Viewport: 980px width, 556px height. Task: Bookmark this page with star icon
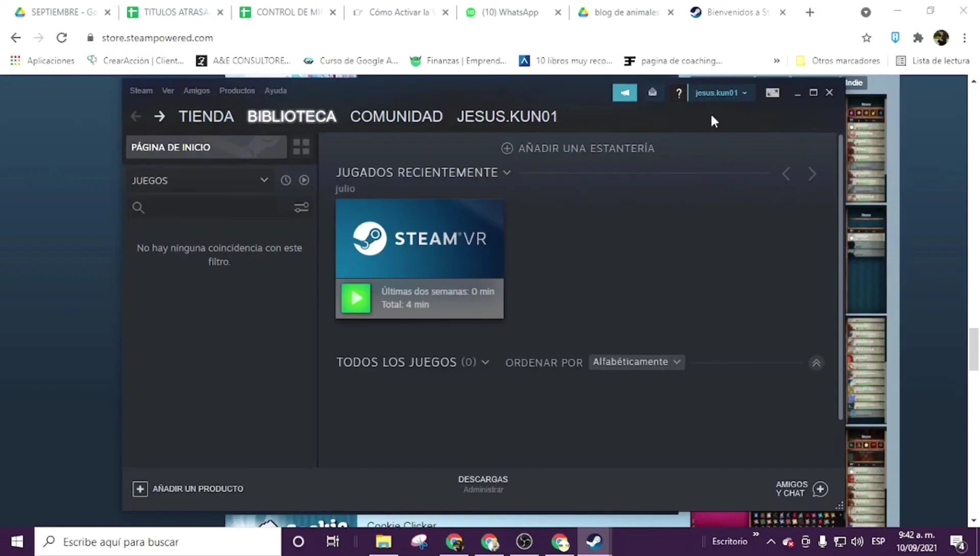point(867,38)
